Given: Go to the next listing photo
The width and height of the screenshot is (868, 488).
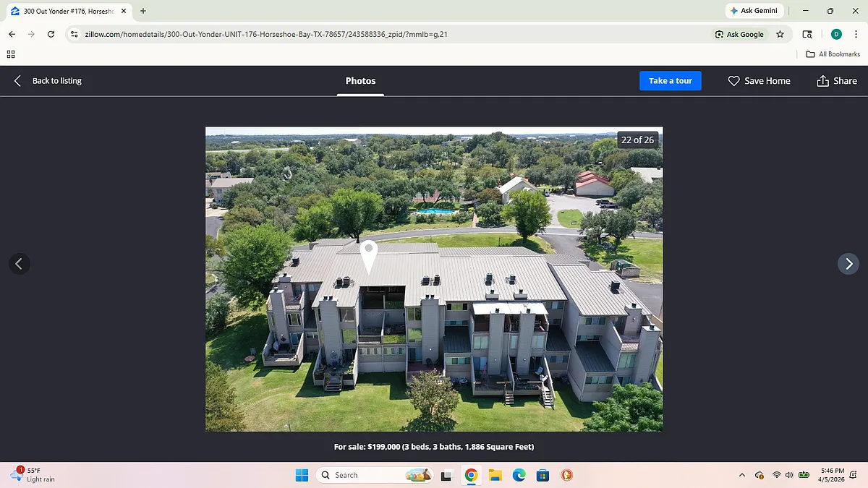Looking at the screenshot, I should [x=848, y=263].
